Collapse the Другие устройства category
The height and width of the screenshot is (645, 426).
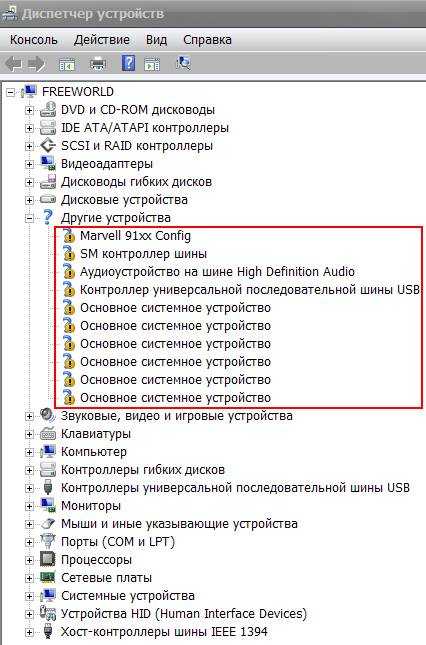pyautogui.click(x=29, y=218)
